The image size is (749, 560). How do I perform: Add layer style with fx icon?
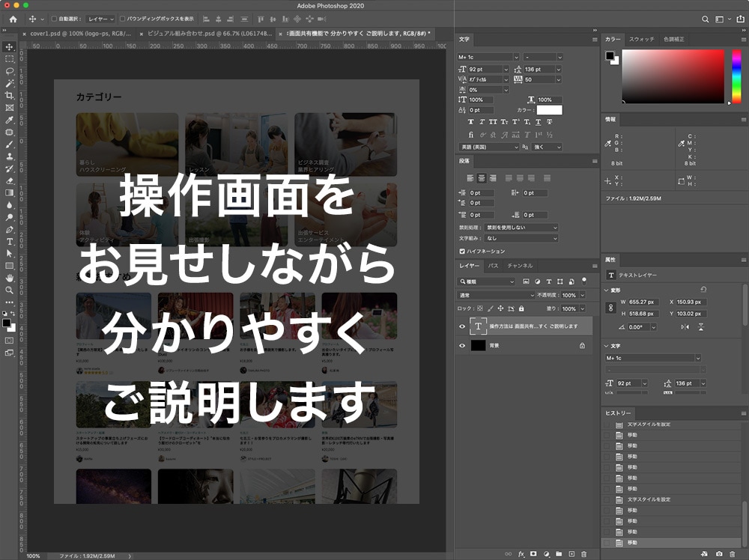tap(521, 554)
